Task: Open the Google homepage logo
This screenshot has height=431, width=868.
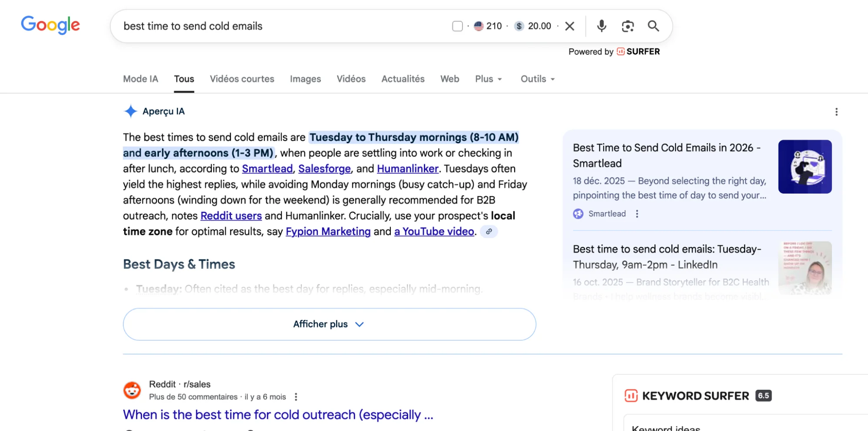Action: (x=50, y=25)
